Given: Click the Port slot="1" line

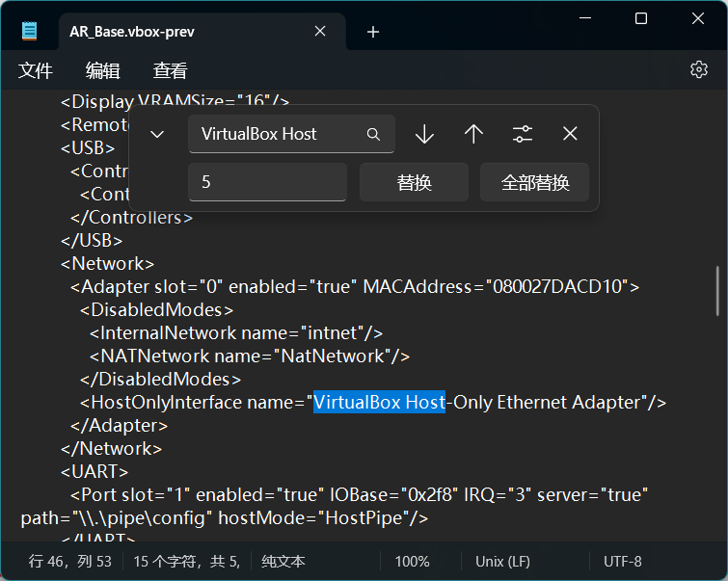Looking at the screenshot, I should tap(359, 495).
